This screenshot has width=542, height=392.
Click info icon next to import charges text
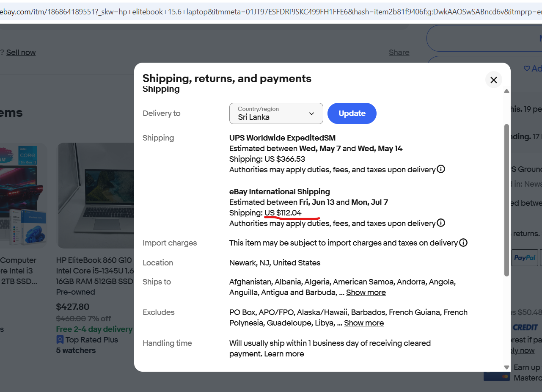(463, 243)
